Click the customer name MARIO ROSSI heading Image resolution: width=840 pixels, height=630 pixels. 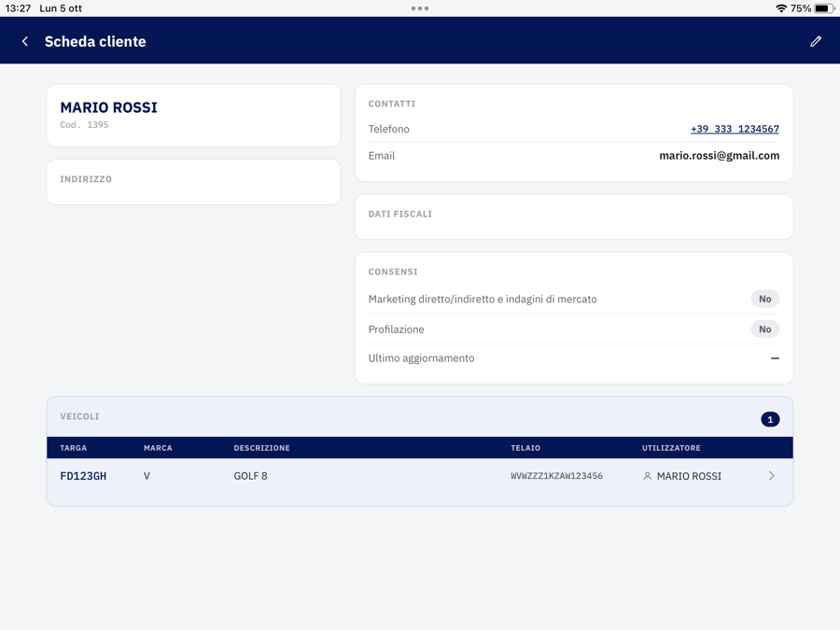pos(109,107)
